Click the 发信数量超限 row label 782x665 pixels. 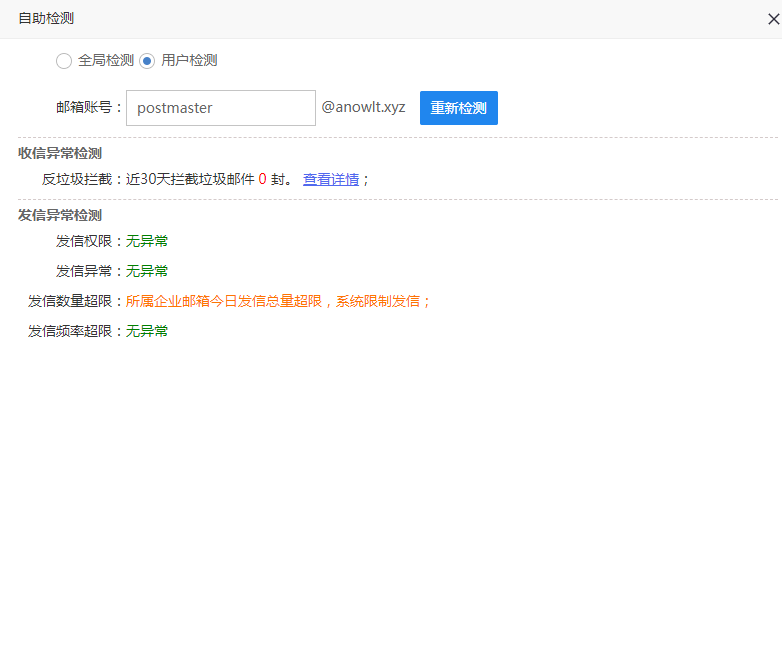(x=73, y=301)
